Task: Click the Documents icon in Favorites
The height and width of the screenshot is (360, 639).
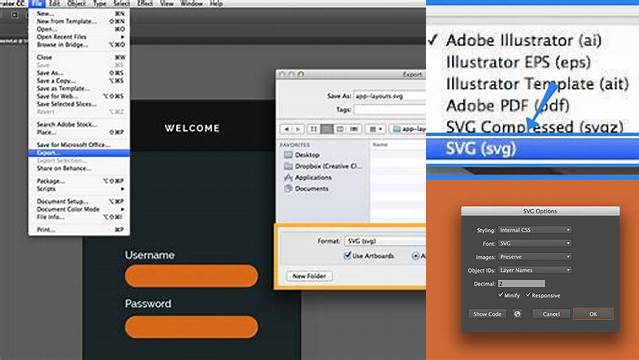Action: (x=288, y=188)
